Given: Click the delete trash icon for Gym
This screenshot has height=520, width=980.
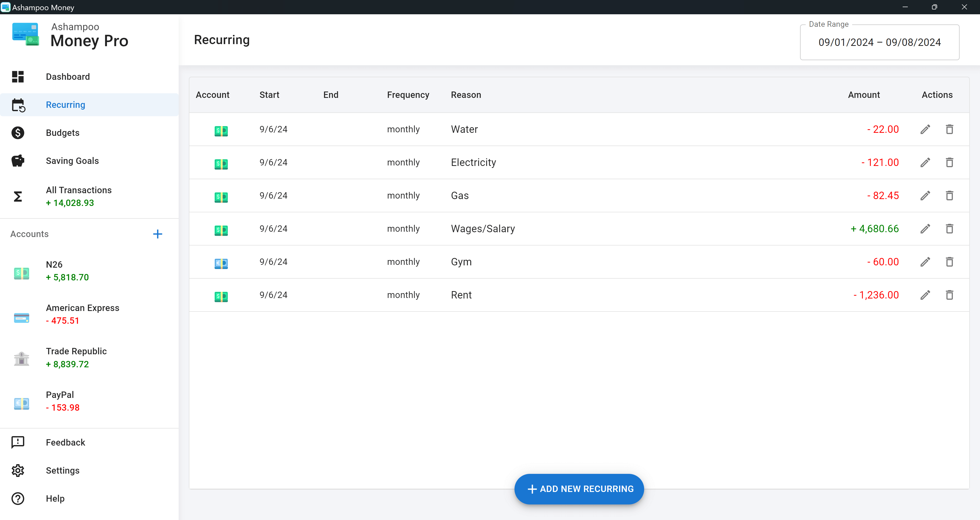Looking at the screenshot, I should [x=948, y=262].
